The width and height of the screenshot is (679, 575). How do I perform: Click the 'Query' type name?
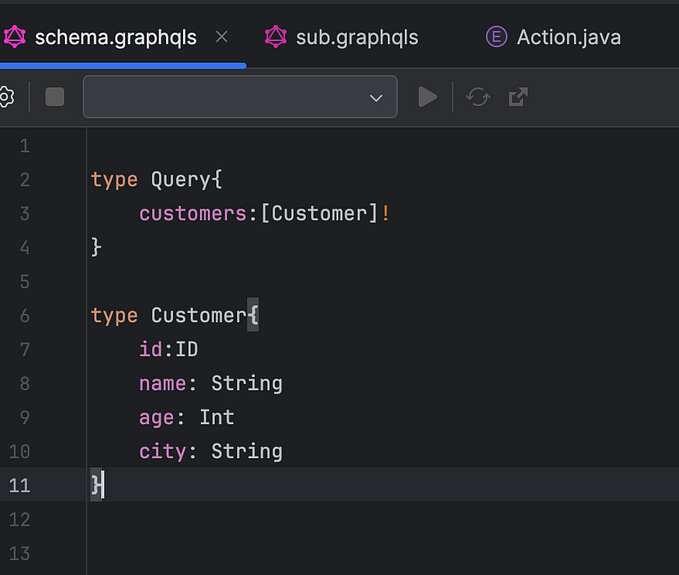pos(181,180)
